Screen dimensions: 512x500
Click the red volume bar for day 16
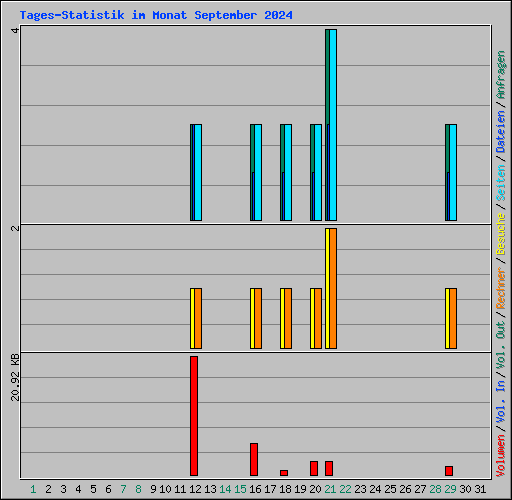[x=254, y=459]
